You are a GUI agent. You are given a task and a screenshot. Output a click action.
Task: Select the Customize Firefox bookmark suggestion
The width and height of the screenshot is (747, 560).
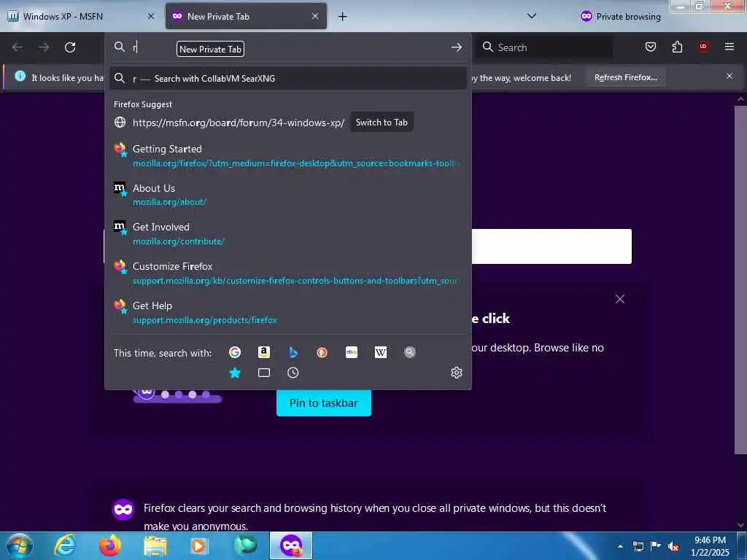pos(287,273)
